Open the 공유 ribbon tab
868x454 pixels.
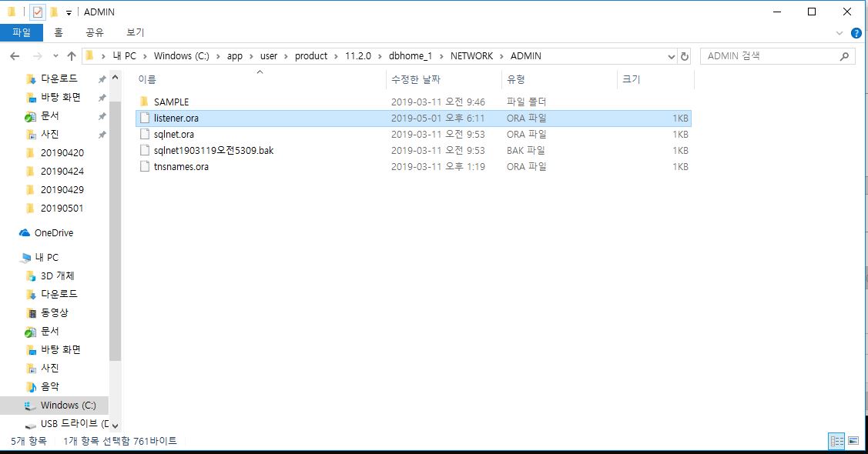pos(95,32)
